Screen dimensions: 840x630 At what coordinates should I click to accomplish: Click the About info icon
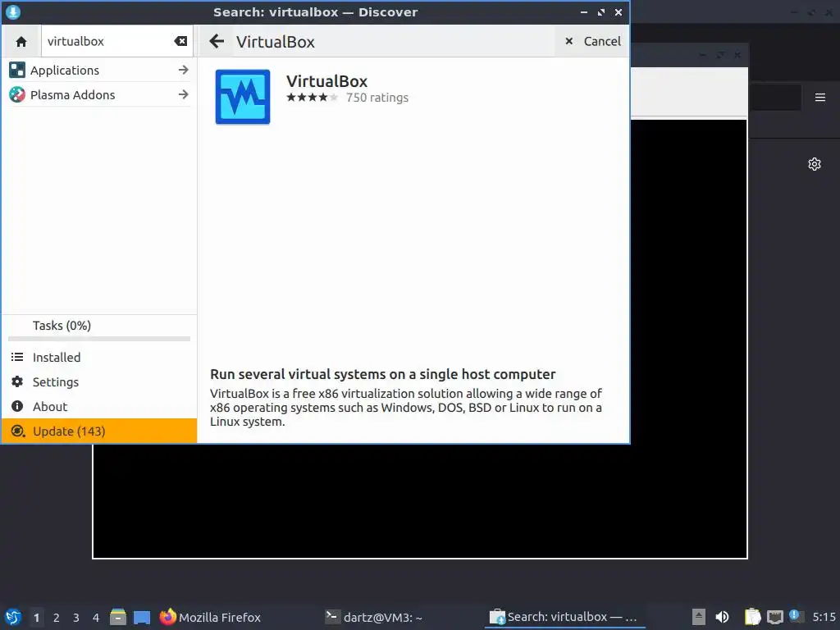click(17, 406)
